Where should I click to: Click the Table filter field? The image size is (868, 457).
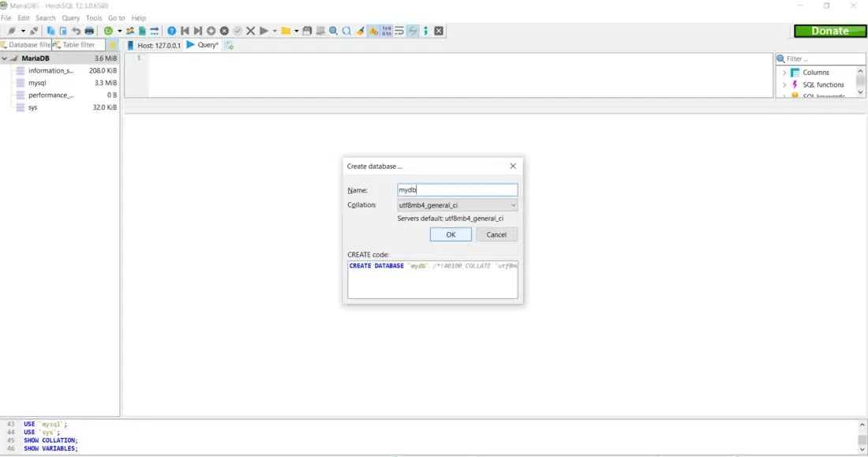[x=78, y=45]
